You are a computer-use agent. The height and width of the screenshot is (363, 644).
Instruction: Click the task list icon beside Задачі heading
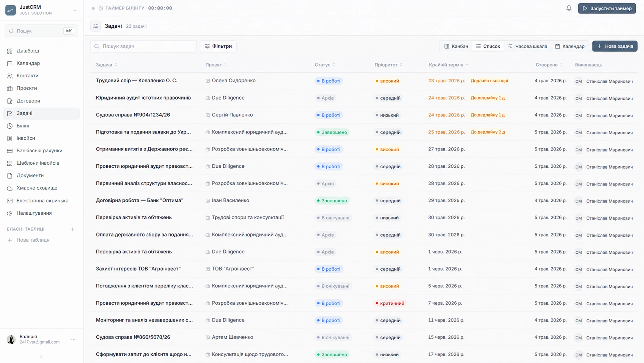[x=96, y=26]
